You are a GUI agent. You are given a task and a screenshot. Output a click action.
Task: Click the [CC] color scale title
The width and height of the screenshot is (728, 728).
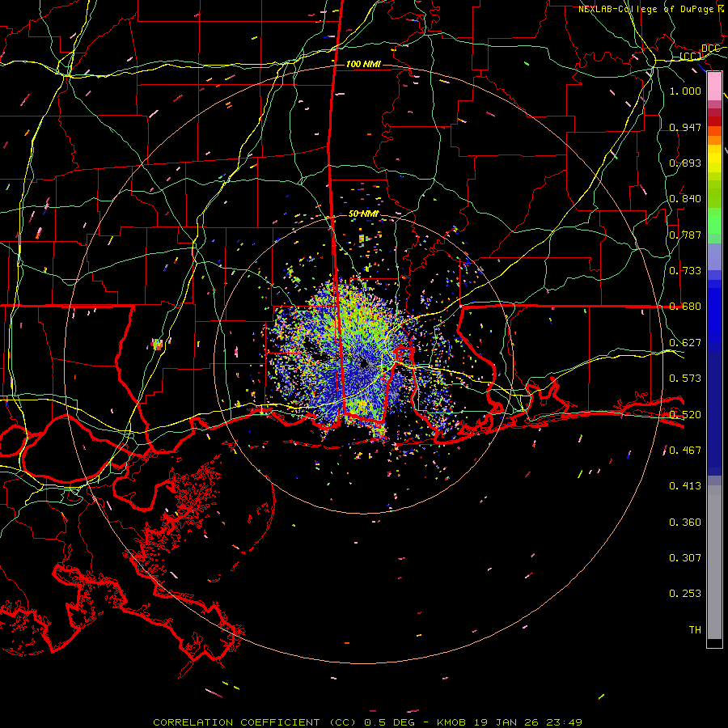click(691, 56)
